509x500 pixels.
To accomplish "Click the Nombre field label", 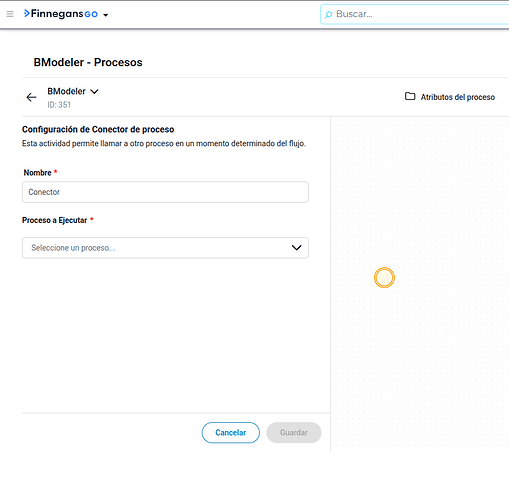I will [37, 173].
